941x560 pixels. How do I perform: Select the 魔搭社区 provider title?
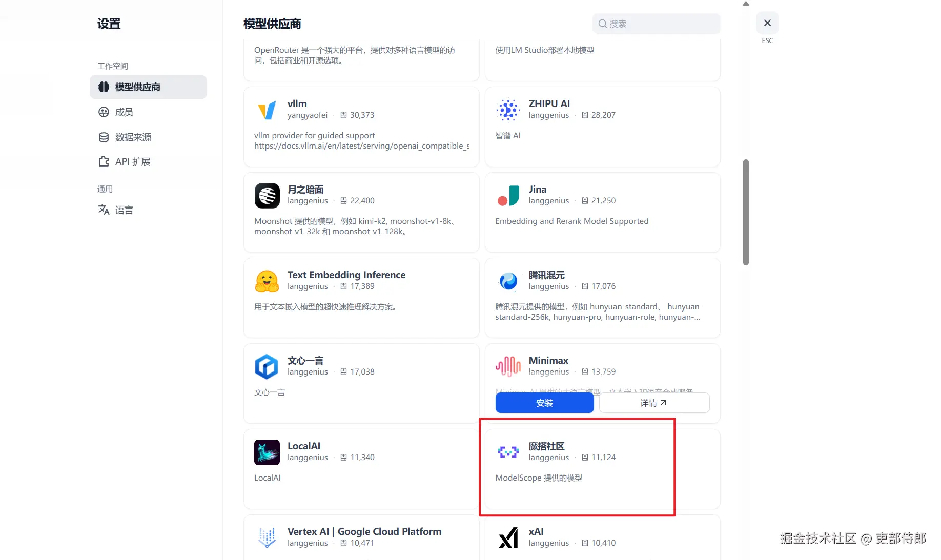(546, 446)
